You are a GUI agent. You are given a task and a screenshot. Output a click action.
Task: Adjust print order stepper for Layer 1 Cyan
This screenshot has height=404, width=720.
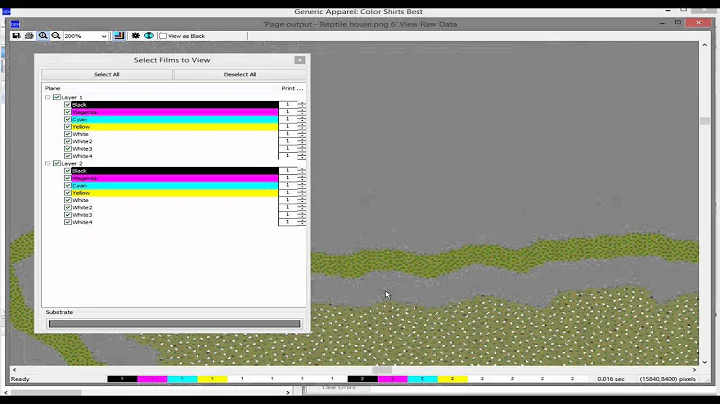[x=302, y=119]
